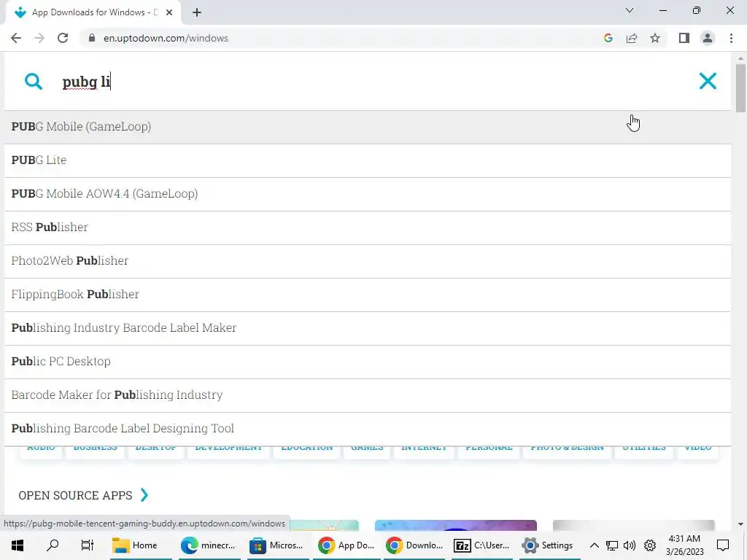This screenshot has height=560, width=747.
Task: Reload the page with the refresh icon
Action: (63, 38)
